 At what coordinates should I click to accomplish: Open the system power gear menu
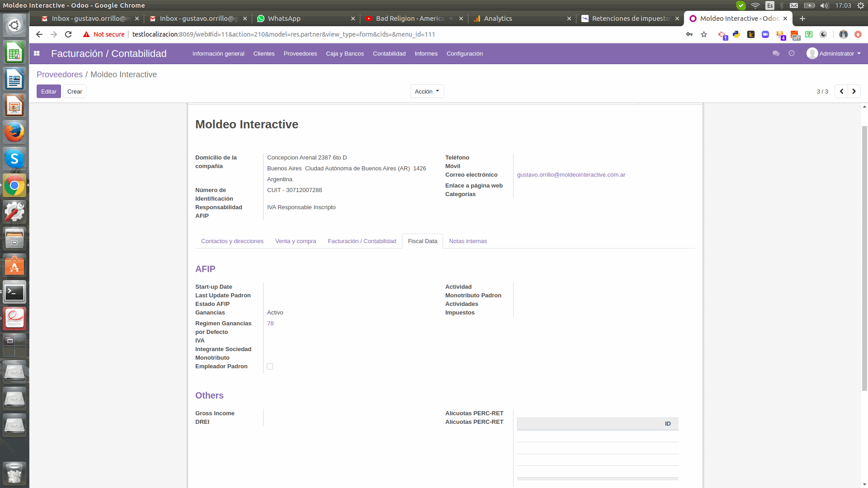(861, 5)
